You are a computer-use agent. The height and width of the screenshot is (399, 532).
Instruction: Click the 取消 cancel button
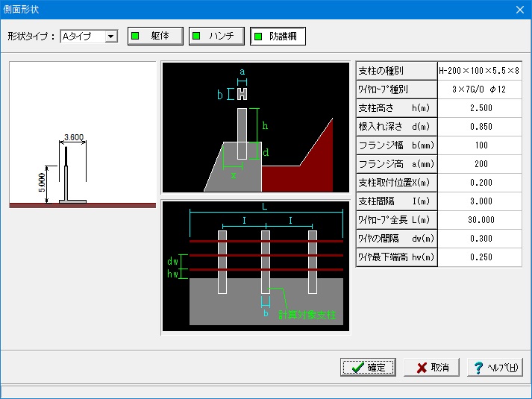[x=431, y=368]
